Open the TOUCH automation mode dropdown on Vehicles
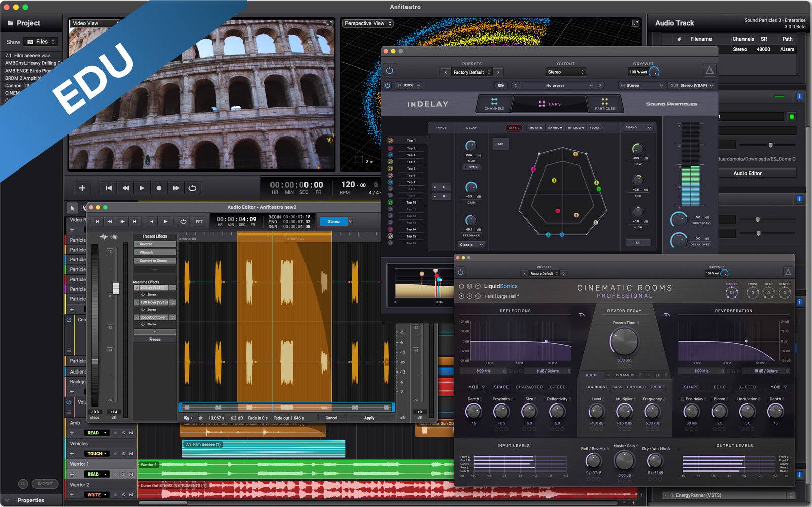Image resolution: width=812 pixels, height=507 pixels. (97, 454)
